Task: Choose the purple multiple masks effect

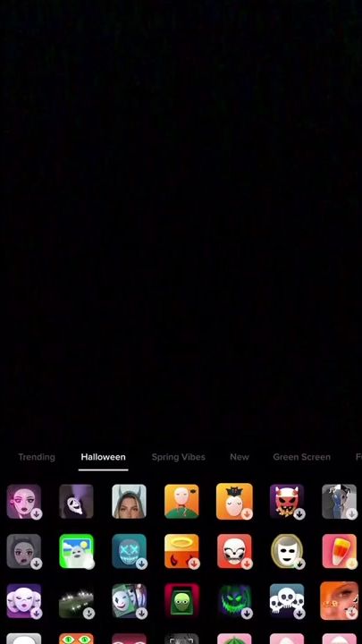Action: tap(24, 601)
